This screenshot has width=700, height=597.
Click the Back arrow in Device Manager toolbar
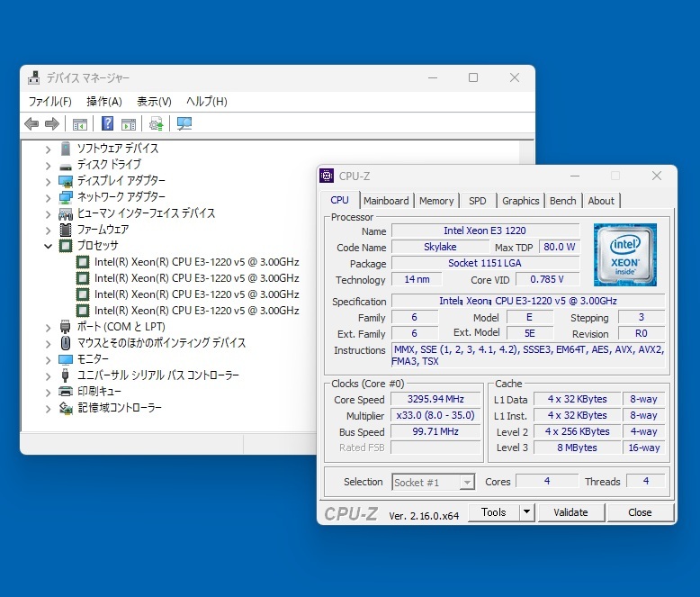pyautogui.click(x=31, y=124)
